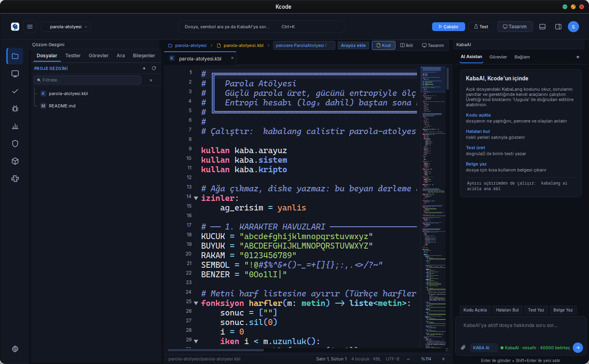Open the settings gear at sidebar bottom
Image resolution: width=589 pixels, height=364 pixels.
(x=15, y=349)
